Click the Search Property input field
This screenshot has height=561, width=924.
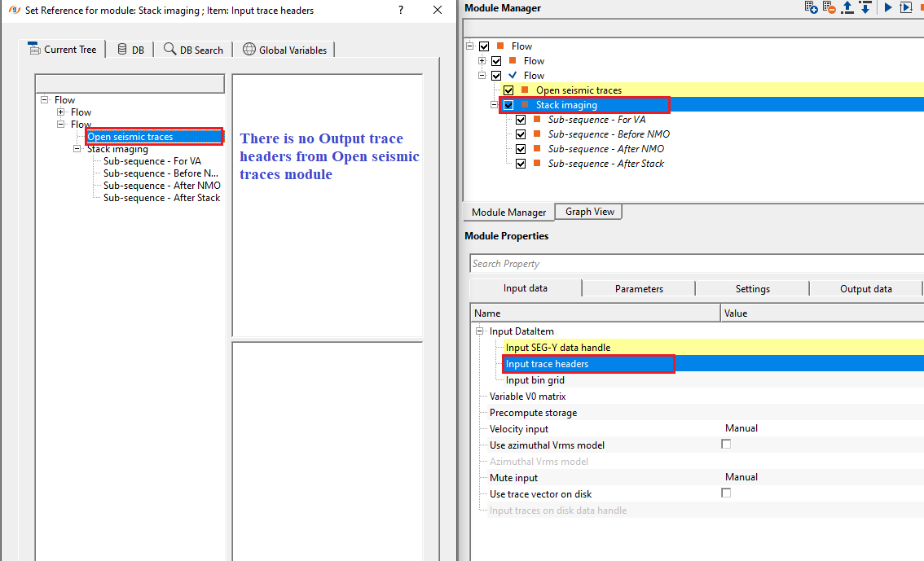point(696,264)
